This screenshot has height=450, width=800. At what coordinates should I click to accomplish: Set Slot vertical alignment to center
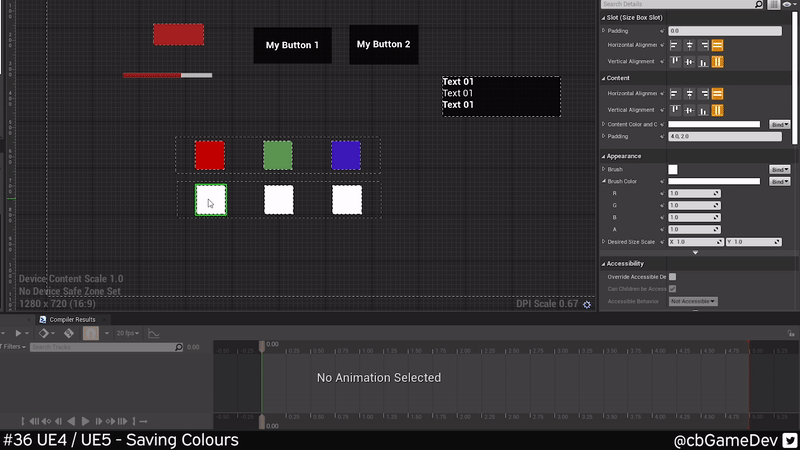click(x=689, y=62)
